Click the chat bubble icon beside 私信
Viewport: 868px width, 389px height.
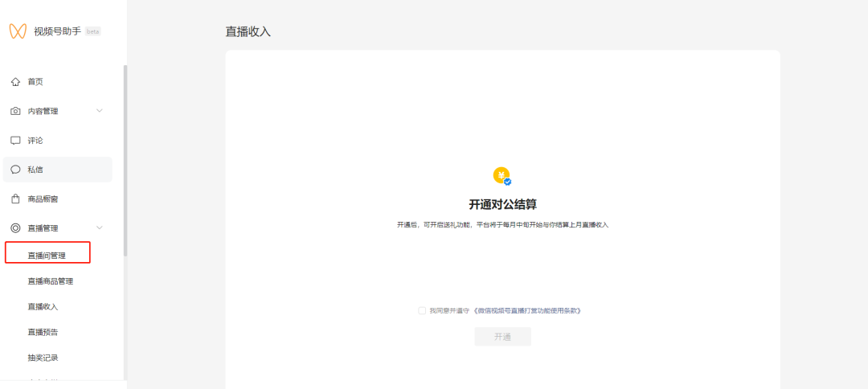[x=15, y=170]
